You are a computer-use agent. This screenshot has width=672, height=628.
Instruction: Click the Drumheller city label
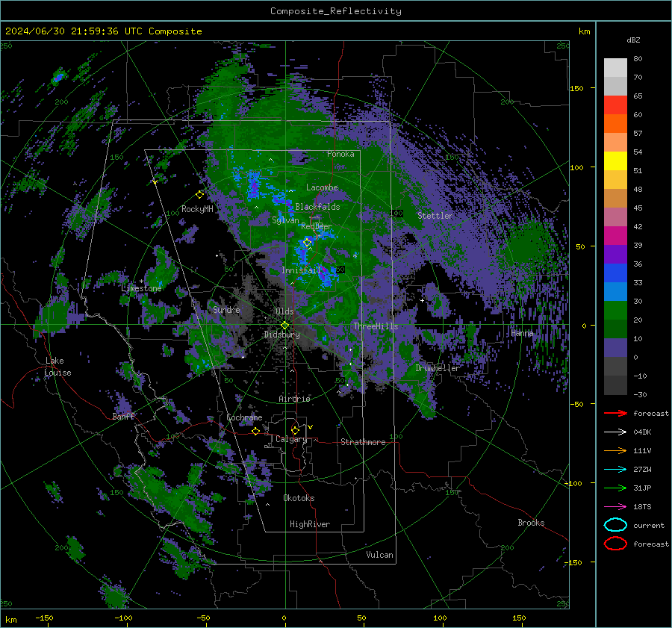438,368
